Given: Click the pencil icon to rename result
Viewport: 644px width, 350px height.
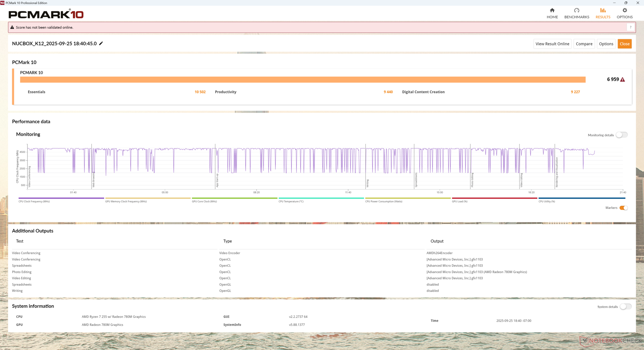Looking at the screenshot, I should click(x=101, y=44).
